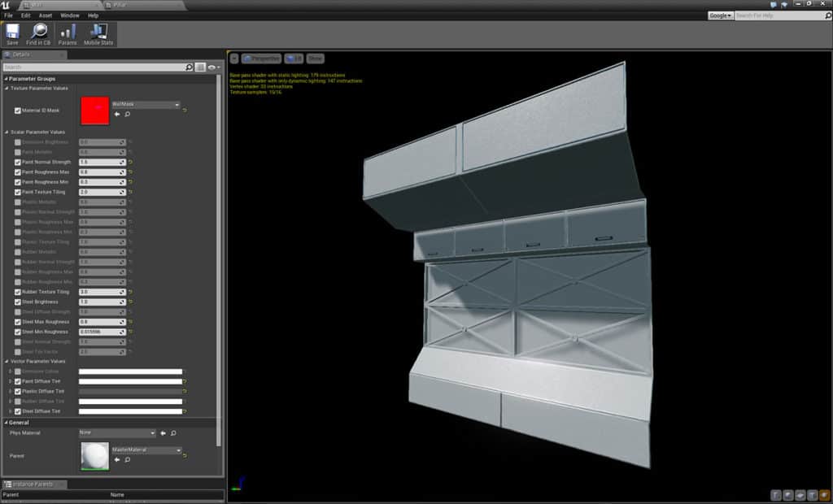Reset Steel Min Roughness to default
The height and width of the screenshot is (504, 833).
130,332
